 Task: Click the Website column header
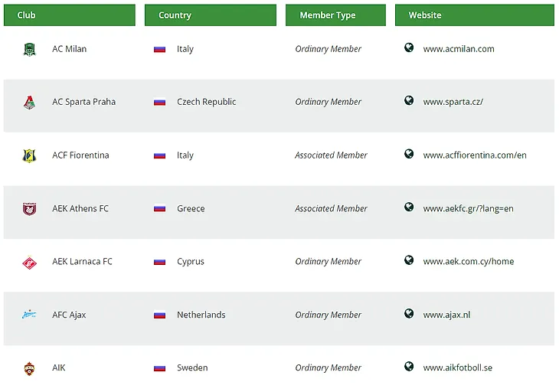pyautogui.click(x=475, y=15)
